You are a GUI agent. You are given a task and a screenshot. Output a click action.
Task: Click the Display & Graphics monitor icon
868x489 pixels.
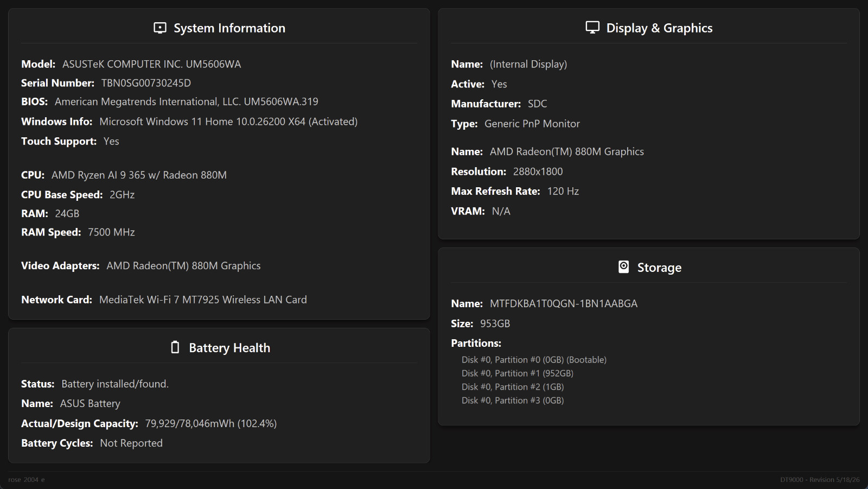point(592,27)
